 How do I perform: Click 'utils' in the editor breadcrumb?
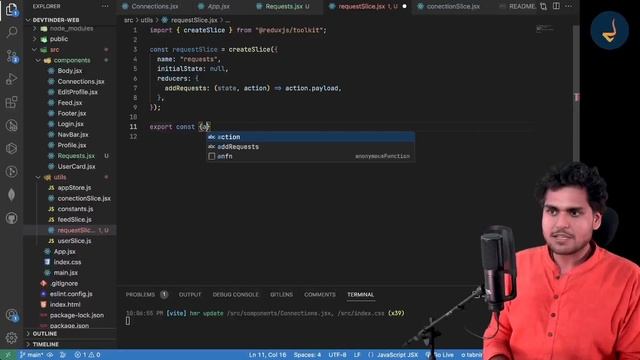[147, 20]
